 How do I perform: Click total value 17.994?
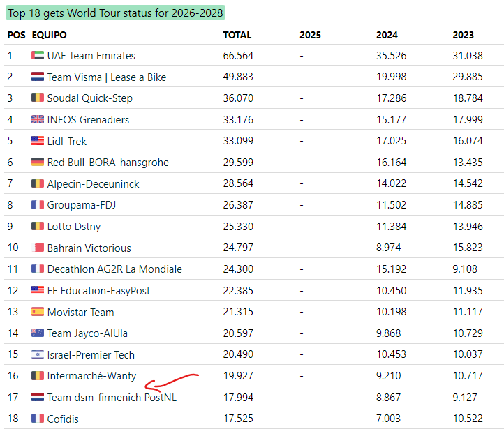(x=238, y=398)
